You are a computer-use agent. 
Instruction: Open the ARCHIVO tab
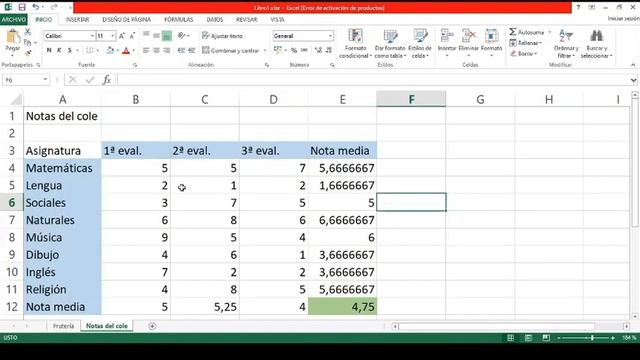click(x=13, y=20)
